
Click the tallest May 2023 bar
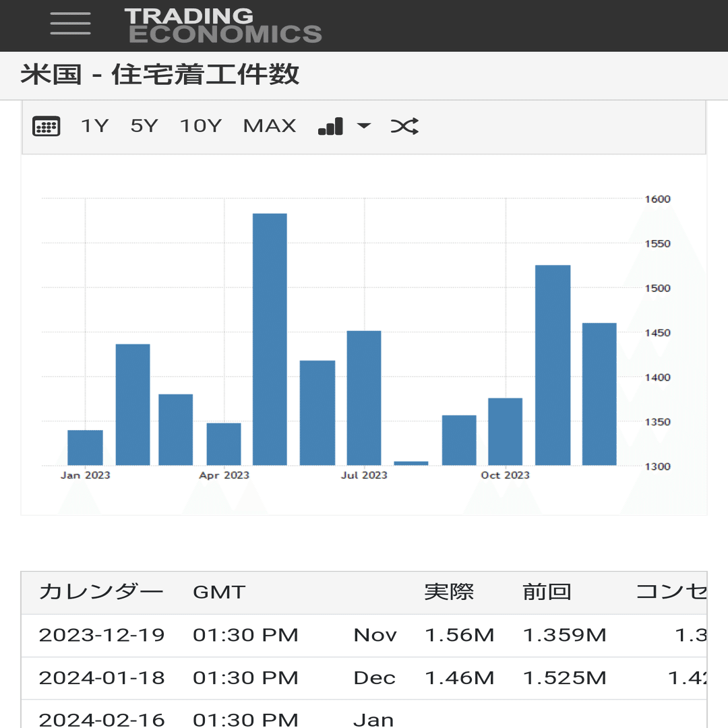click(x=270, y=339)
